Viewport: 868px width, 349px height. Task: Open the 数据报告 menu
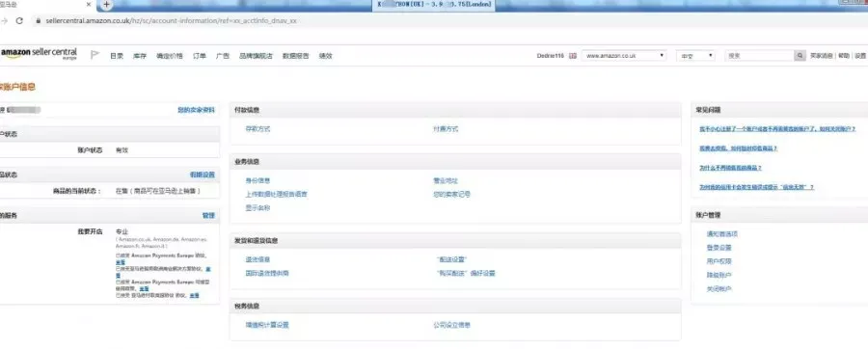point(296,56)
